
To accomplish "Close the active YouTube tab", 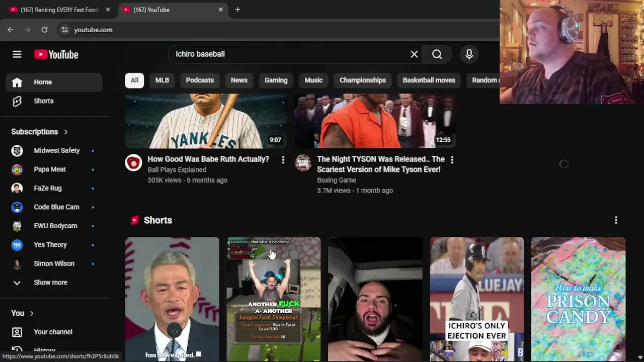I will click(220, 10).
